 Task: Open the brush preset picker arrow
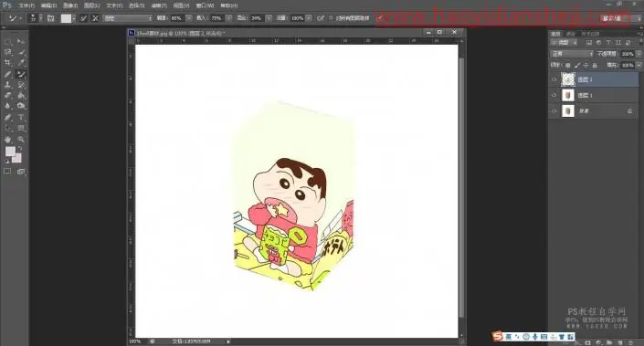coord(41,18)
